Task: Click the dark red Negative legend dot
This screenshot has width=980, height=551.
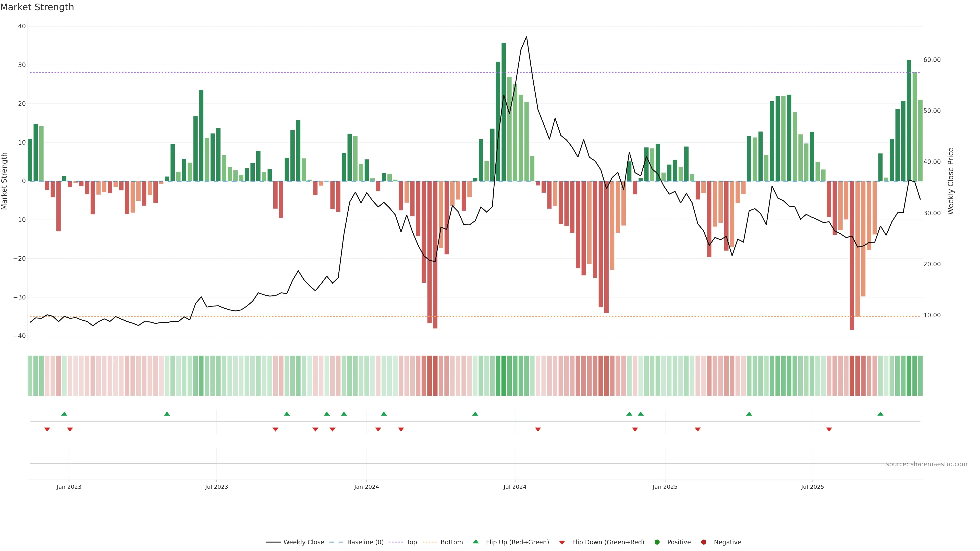Action: (703, 542)
